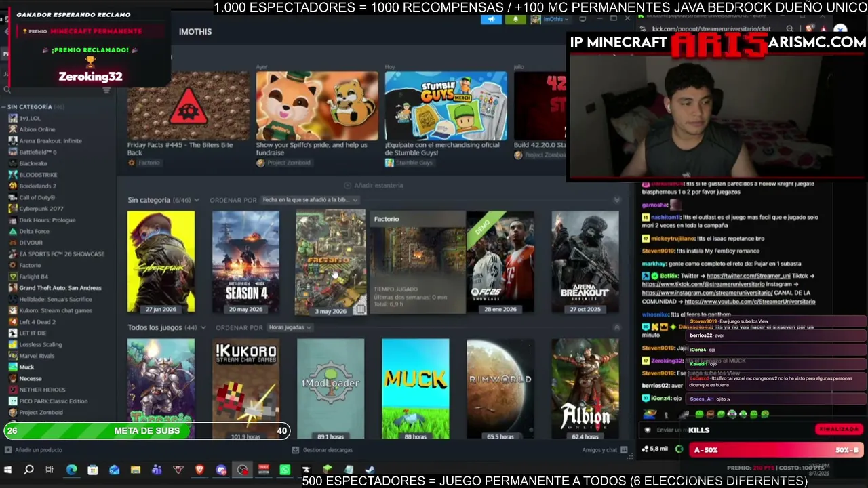
Task: Click Añadir un producto
Action: click(x=34, y=450)
